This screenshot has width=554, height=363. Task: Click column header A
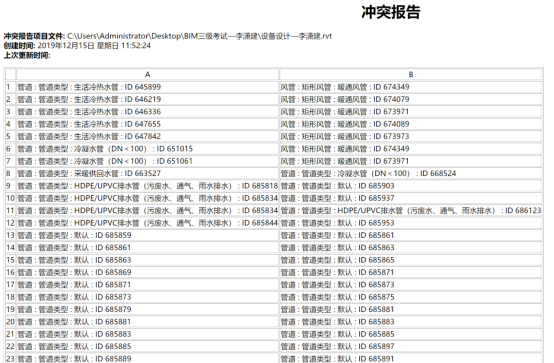coord(148,75)
